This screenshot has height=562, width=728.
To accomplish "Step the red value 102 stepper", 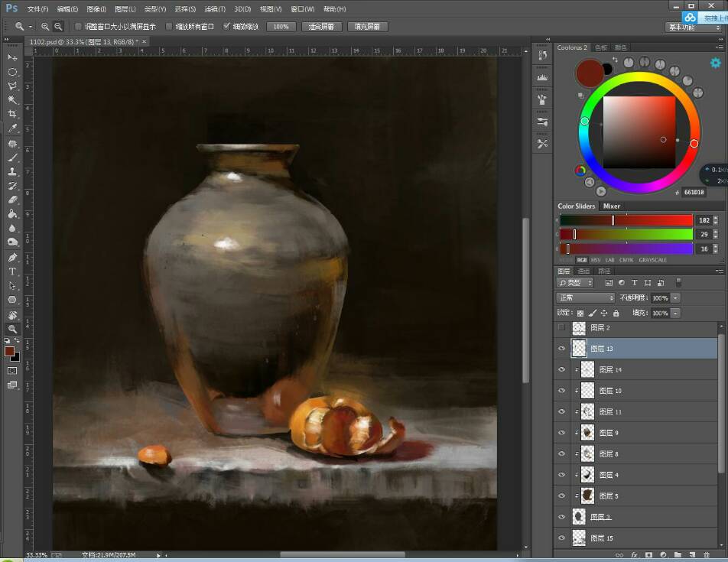I will [716, 220].
